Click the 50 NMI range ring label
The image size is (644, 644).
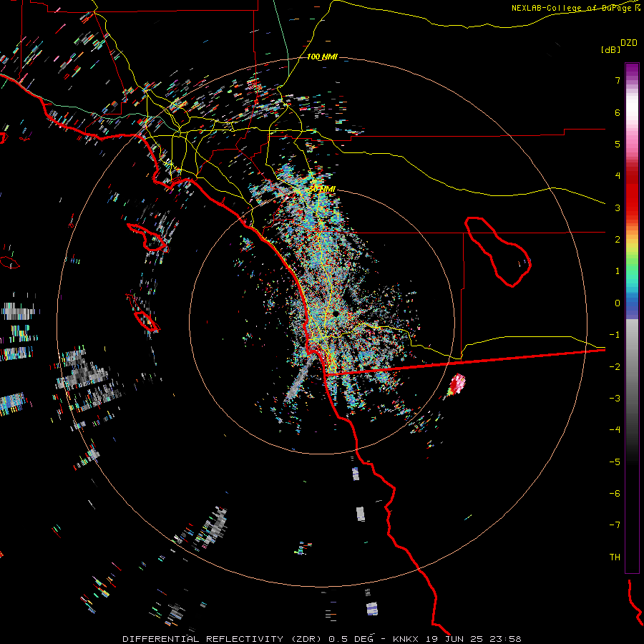322,189
